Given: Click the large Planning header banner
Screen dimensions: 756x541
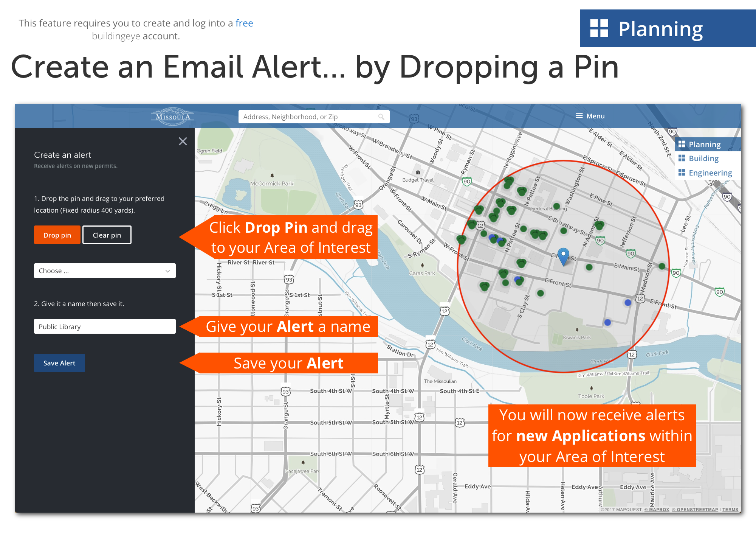Looking at the screenshot, I should click(x=668, y=28).
